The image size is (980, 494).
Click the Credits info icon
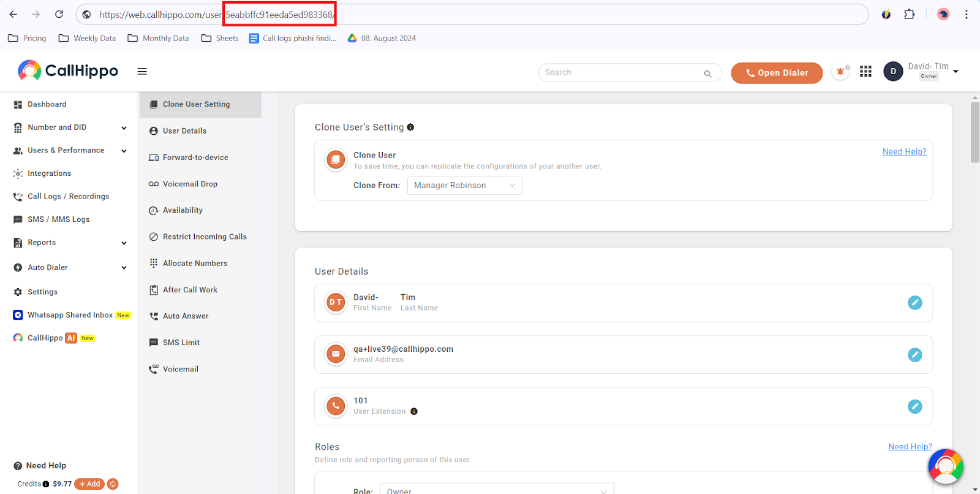(46, 484)
